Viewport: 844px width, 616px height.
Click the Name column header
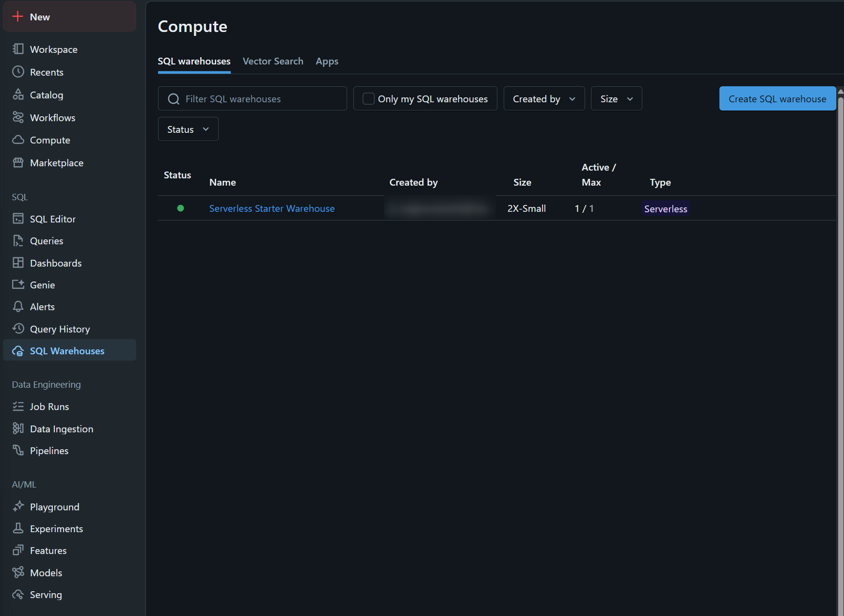click(223, 182)
